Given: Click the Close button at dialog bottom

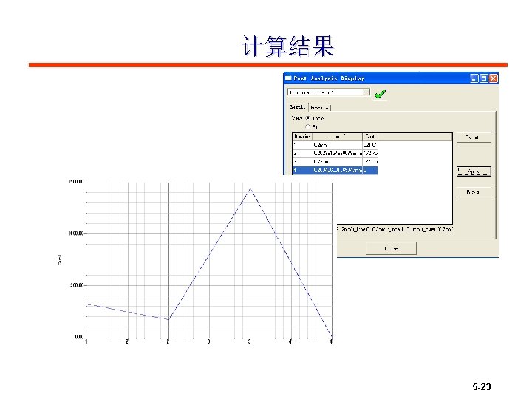Looking at the screenshot, I should pos(391,248).
